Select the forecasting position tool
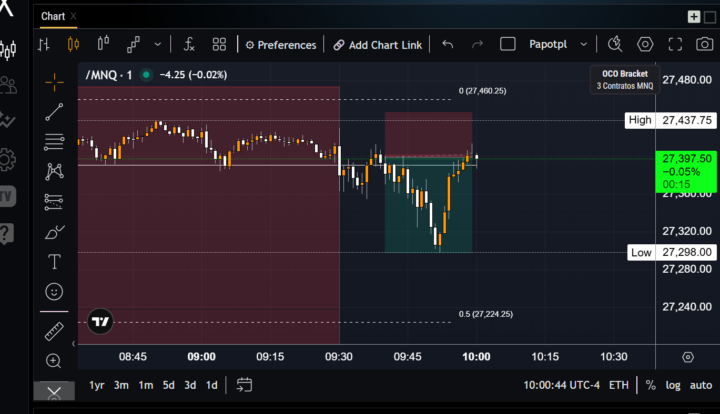The height and width of the screenshot is (414, 720). tap(54, 202)
